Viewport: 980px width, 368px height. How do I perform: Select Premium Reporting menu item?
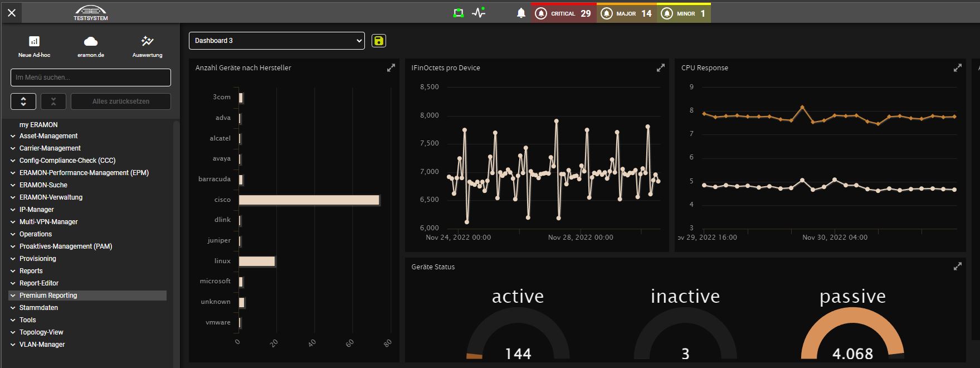pos(48,296)
